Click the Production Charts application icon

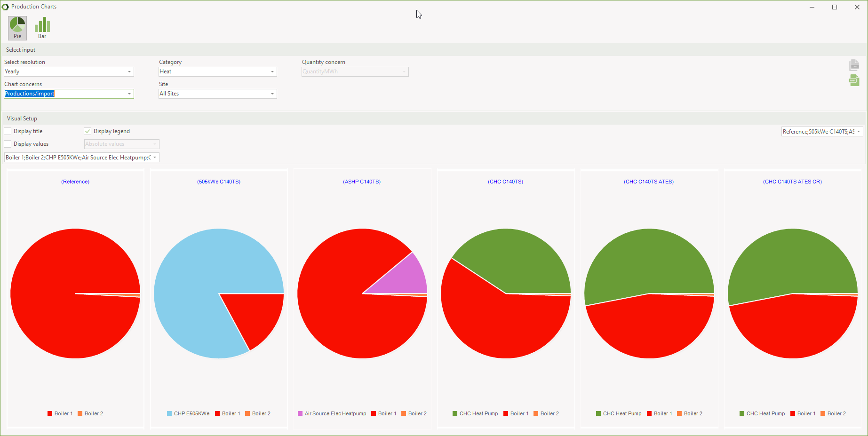click(x=6, y=6)
